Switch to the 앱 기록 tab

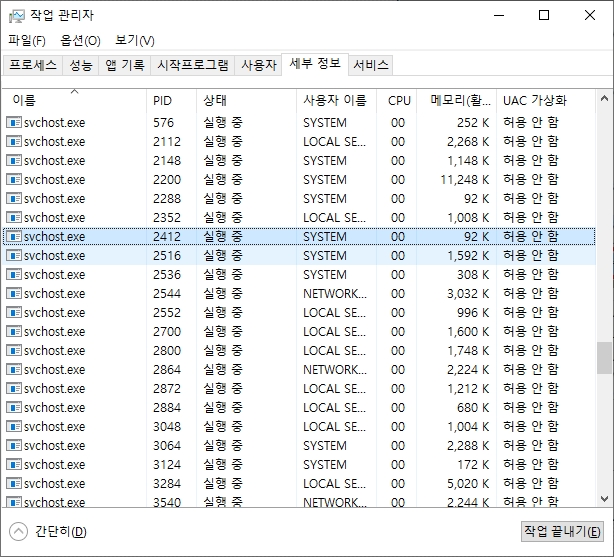pyautogui.click(x=125, y=65)
